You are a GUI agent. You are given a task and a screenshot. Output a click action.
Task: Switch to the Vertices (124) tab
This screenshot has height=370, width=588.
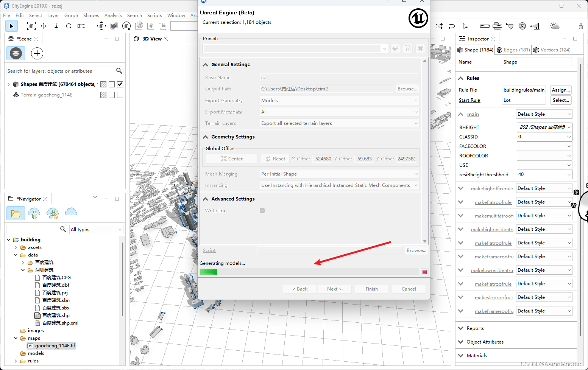point(552,50)
